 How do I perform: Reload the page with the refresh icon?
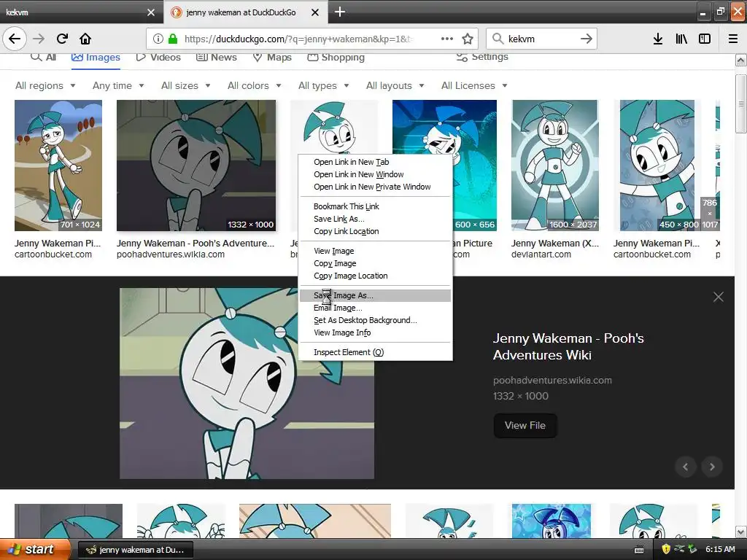[62, 39]
